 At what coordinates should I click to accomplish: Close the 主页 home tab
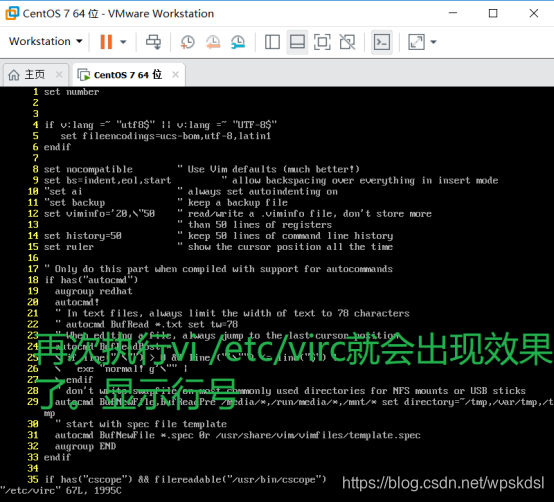pos(59,75)
